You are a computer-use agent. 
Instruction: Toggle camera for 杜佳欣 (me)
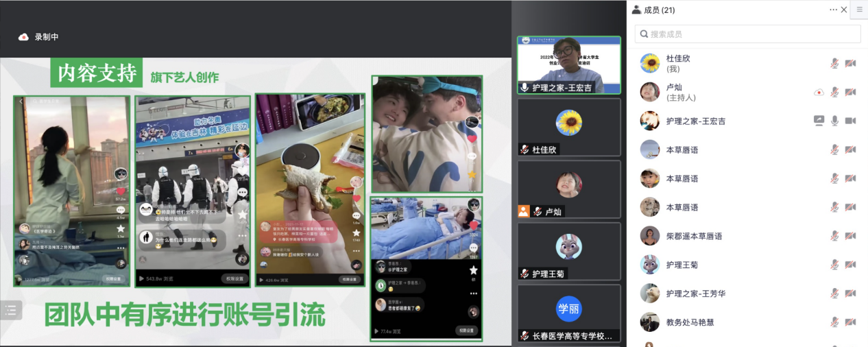[x=850, y=63]
